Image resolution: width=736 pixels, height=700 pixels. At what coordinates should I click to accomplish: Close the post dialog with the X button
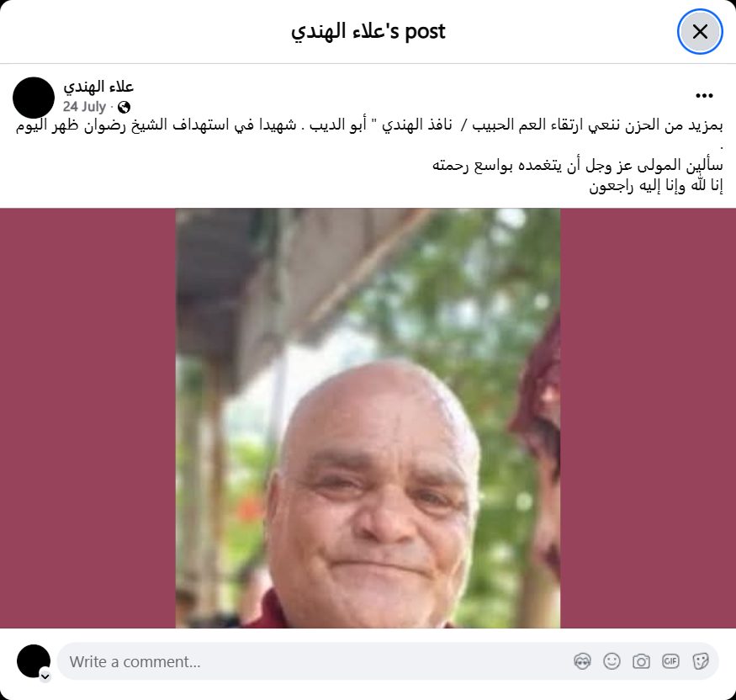tap(699, 32)
